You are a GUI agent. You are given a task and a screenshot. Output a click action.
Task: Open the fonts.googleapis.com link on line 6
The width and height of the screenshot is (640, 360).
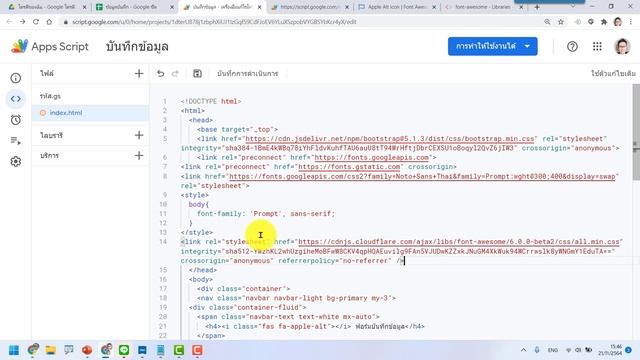click(371, 158)
